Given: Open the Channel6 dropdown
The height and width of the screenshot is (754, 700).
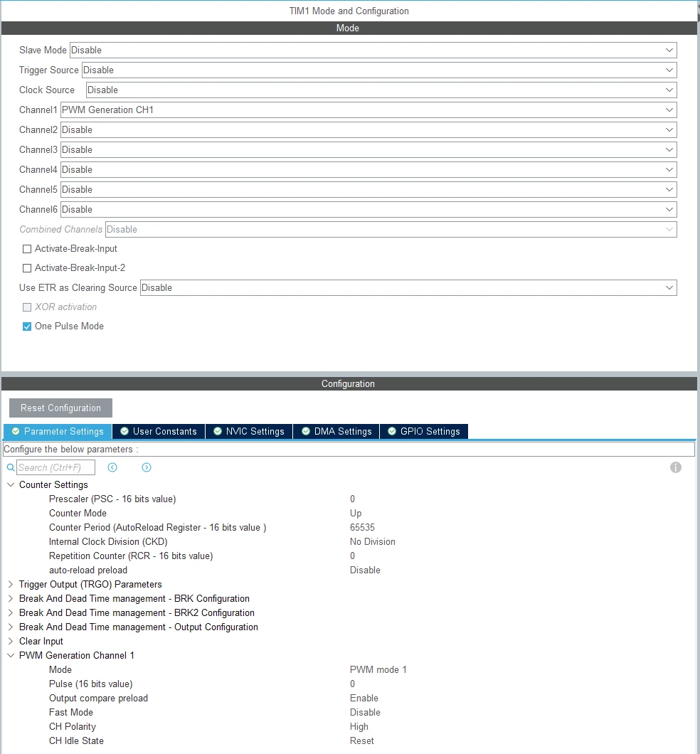Looking at the screenshot, I should pyautogui.click(x=368, y=210).
